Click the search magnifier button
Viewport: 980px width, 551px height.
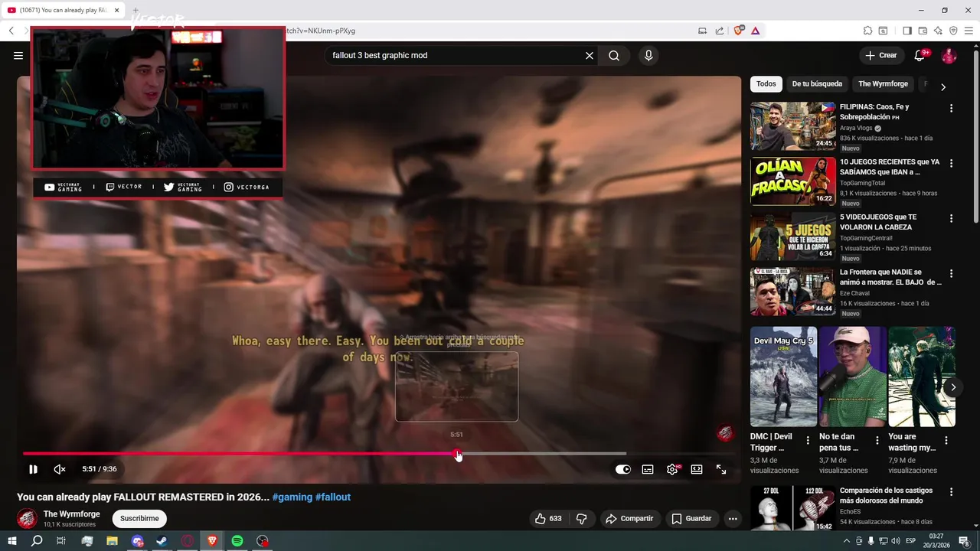point(614,55)
